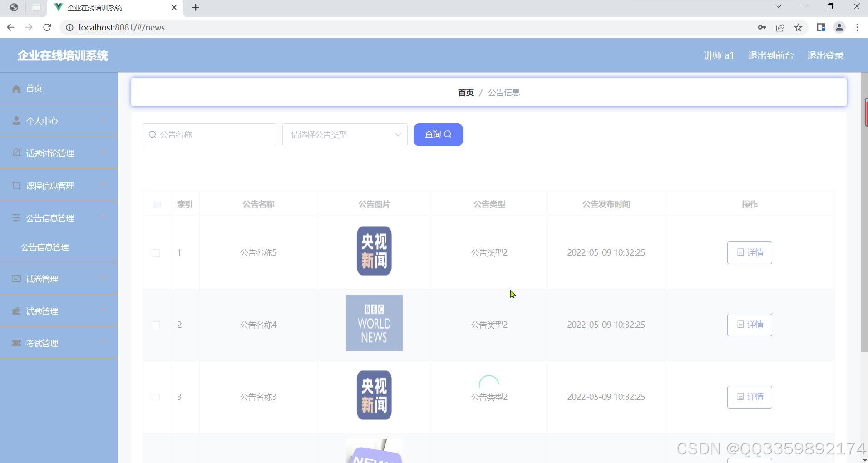Click 退出登录 to log out

[x=825, y=55]
